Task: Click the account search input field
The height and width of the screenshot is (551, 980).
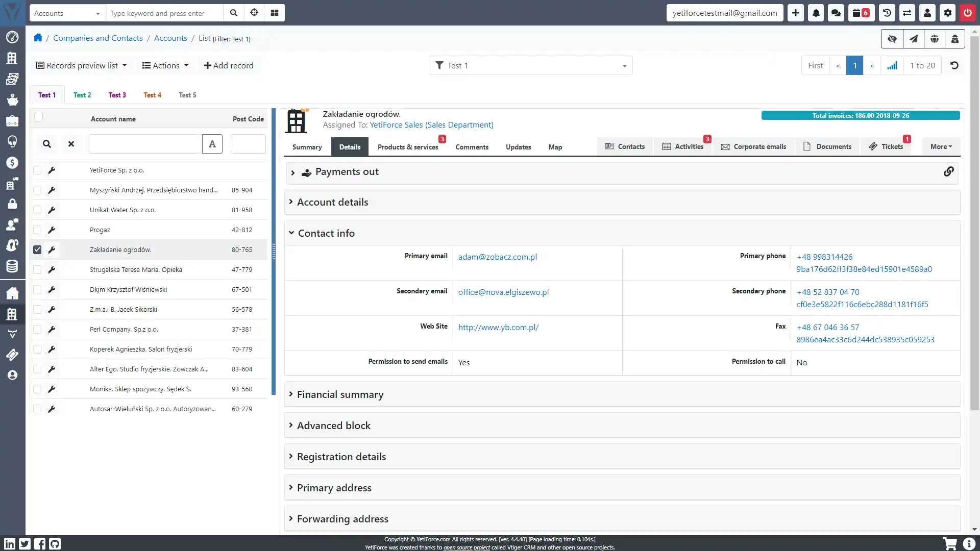Action: click(145, 143)
